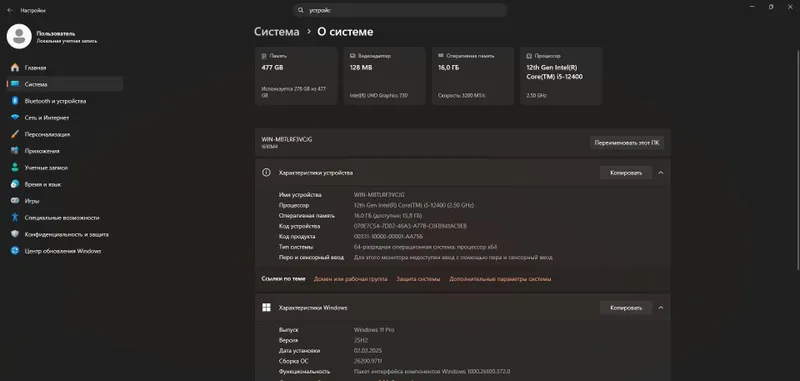Open the Память 477 GB card
Screen dimensions: 800x381
coord(296,76)
